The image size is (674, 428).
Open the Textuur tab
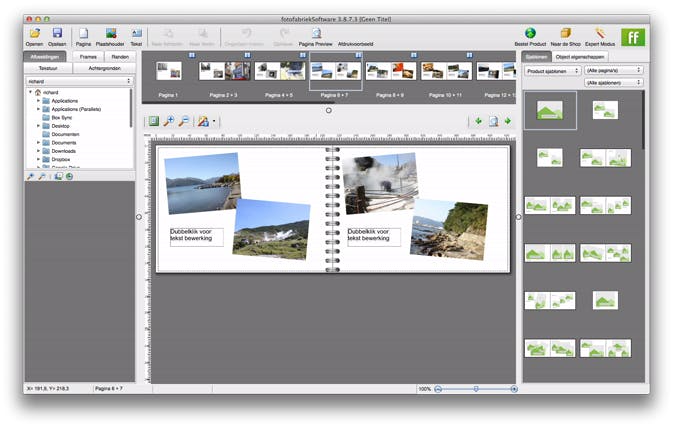click(48, 68)
